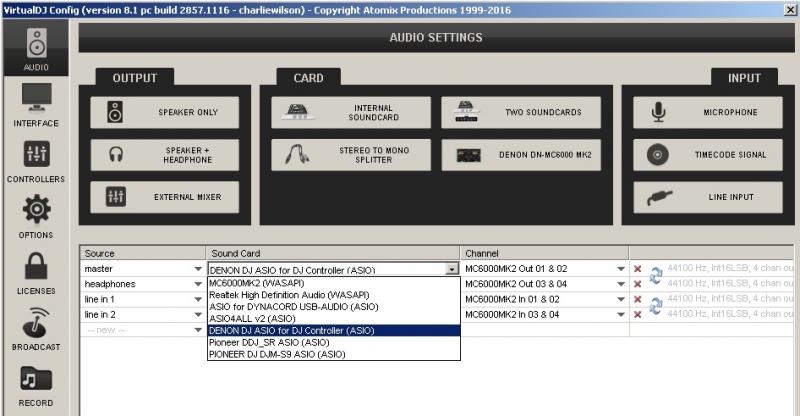Delete the headphones row with red X
800x416 pixels.
(x=637, y=284)
